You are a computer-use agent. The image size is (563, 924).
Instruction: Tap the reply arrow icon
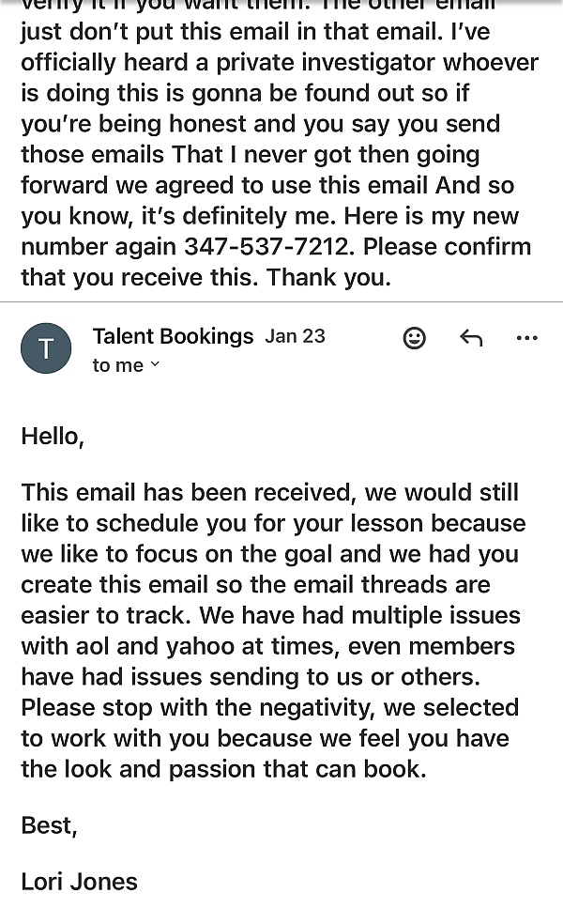[471, 338]
